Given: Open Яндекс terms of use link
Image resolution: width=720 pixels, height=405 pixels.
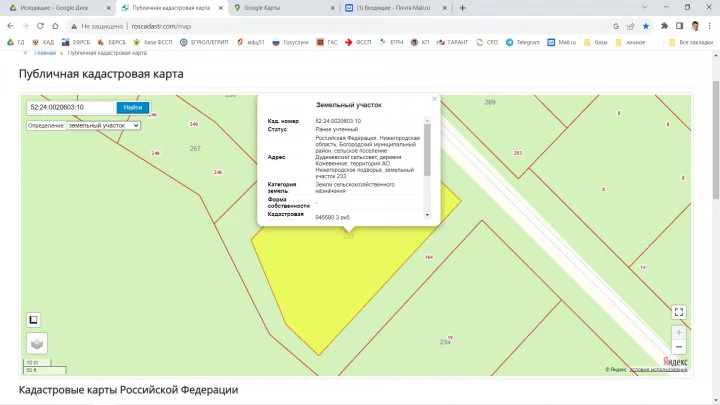Looking at the screenshot, I should coord(658,370).
